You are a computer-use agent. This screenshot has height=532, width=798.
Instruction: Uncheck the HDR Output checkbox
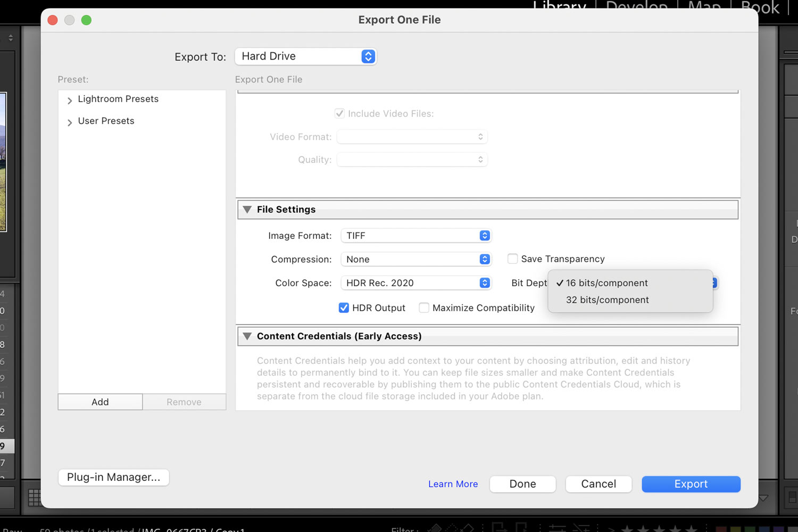pos(344,308)
